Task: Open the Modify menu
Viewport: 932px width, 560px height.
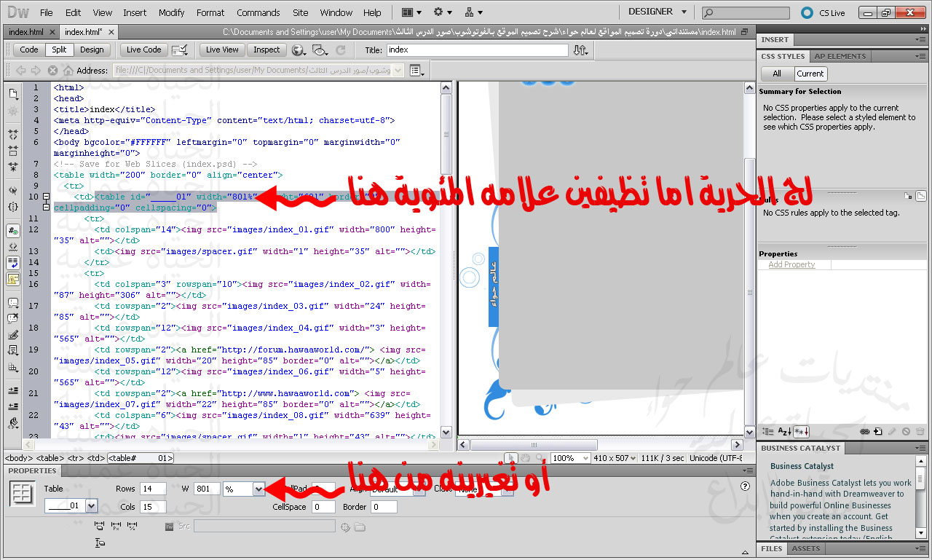Action: tap(171, 12)
